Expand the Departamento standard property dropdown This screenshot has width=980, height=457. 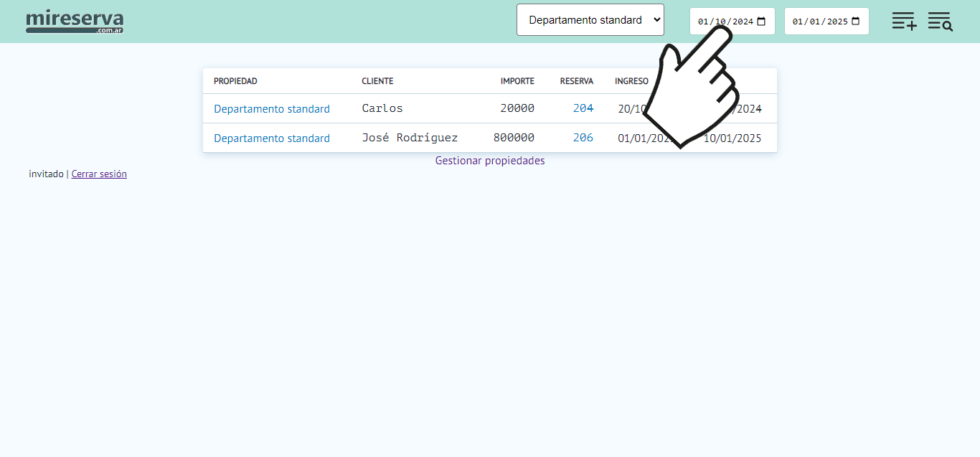coord(590,20)
